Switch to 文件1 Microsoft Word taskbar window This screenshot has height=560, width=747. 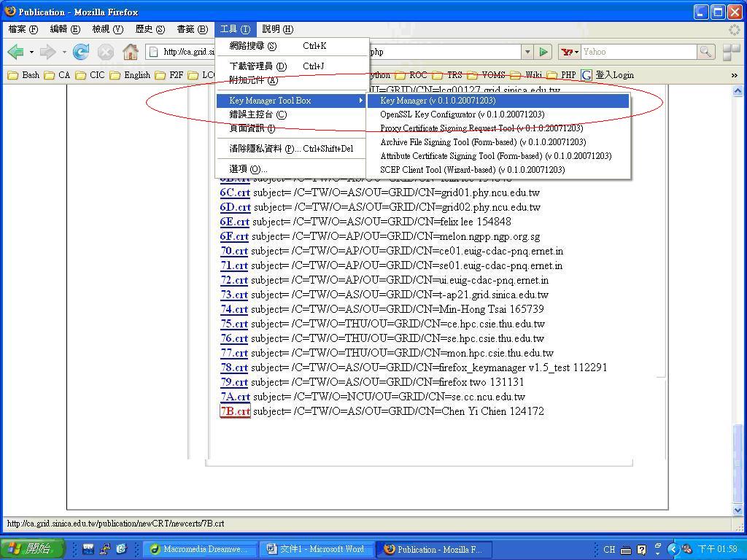coord(317,549)
